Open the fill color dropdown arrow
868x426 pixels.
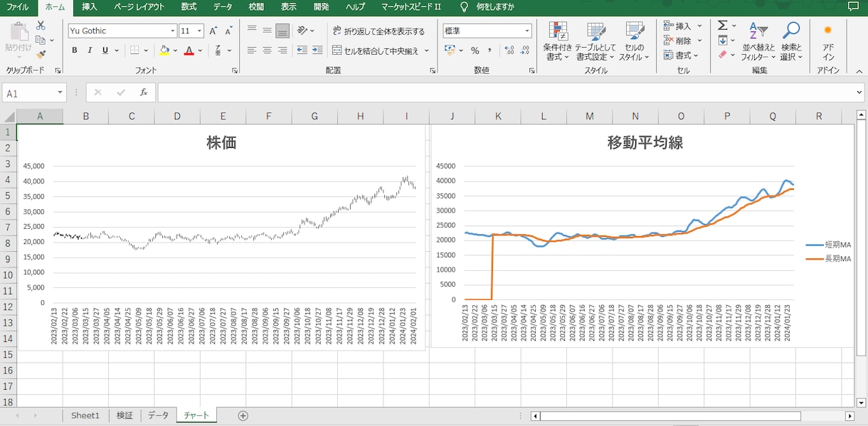click(x=176, y=50)
